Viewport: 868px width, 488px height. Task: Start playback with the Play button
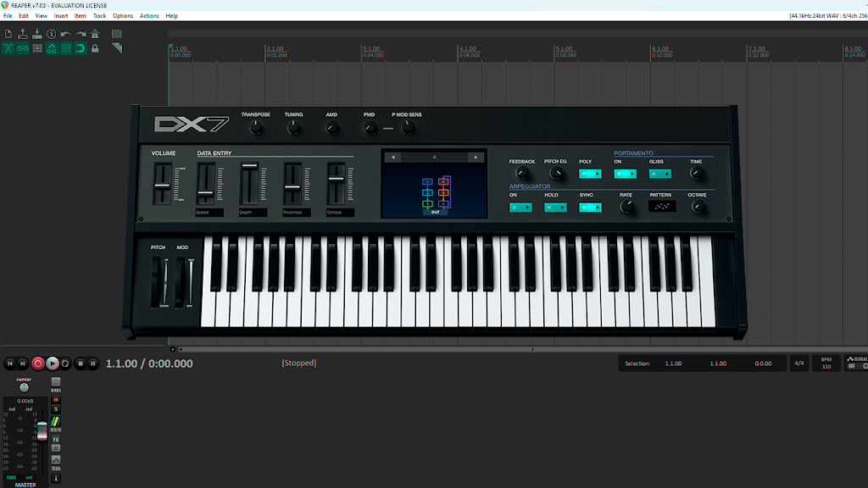click(x=52, y=363)
